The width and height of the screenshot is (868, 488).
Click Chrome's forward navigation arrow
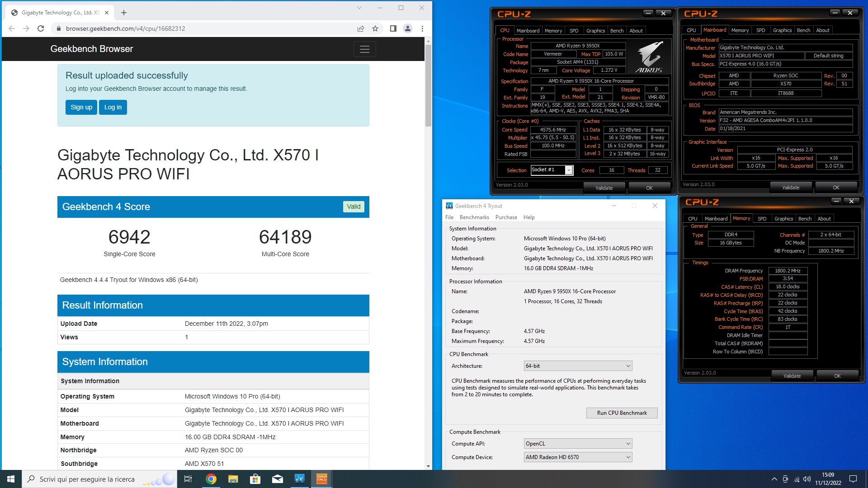(26, 28)
